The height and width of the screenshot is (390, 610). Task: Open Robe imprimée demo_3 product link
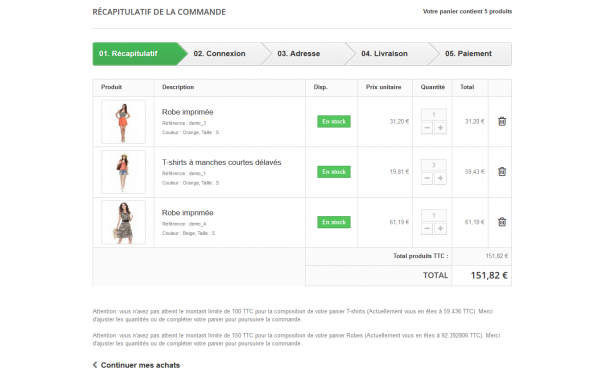(188, 112)
